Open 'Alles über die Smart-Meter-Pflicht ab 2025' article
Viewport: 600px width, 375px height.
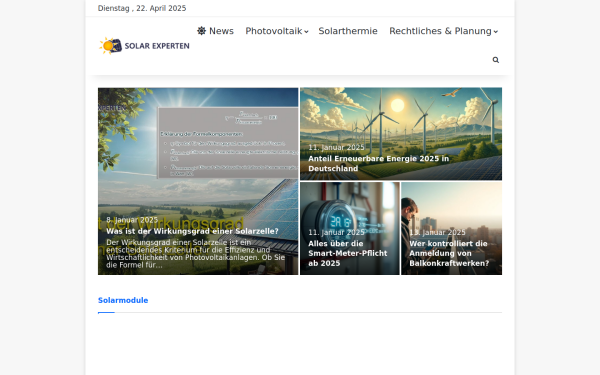(x=347, y=253)
